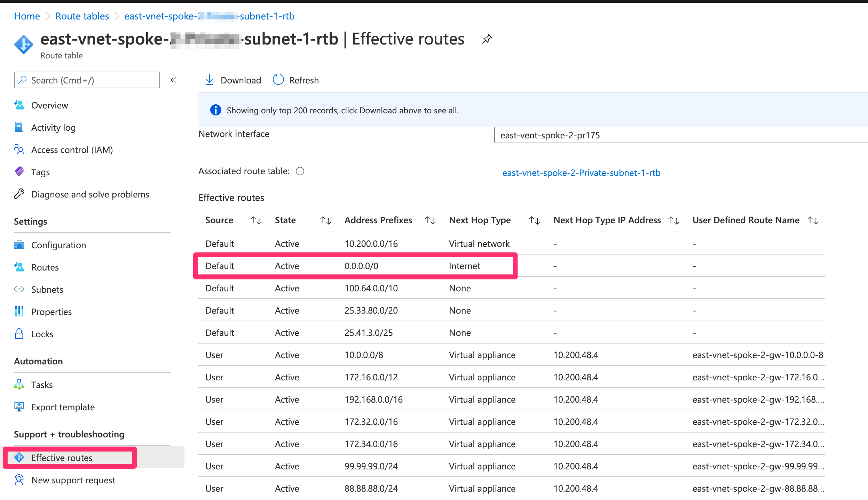Image resolution: width=868 pixels, height=500 pixels.
Task: Open the Activity log
Action: tap(53, 127)
